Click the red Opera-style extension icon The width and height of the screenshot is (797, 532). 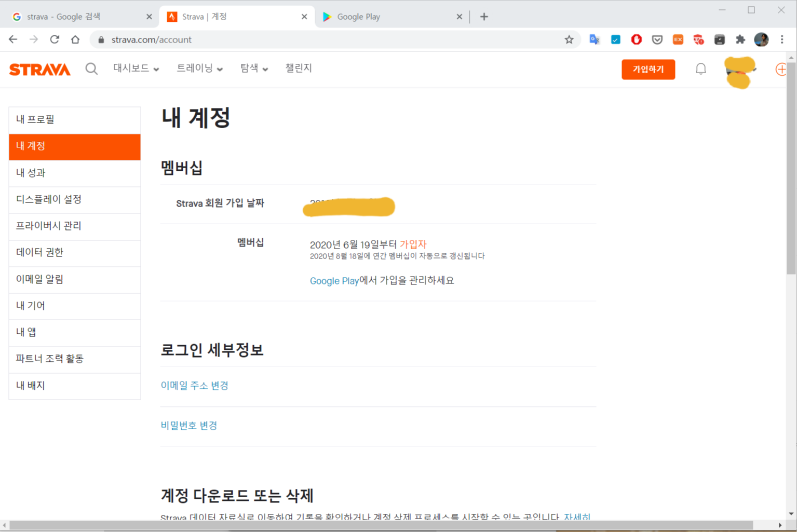click(636, 39)
